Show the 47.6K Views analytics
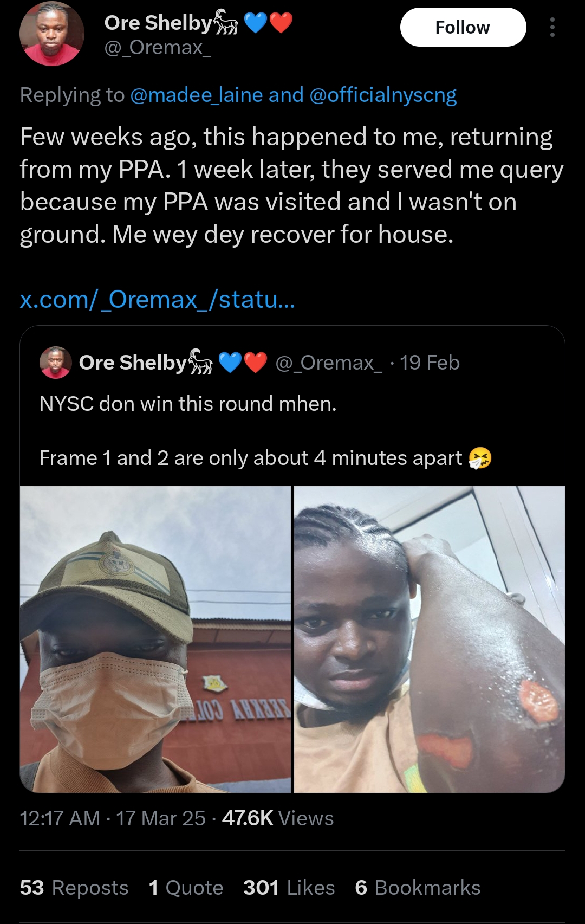This screenshot has height=924, width=585. pyautogui.click(x=277, y=818)
